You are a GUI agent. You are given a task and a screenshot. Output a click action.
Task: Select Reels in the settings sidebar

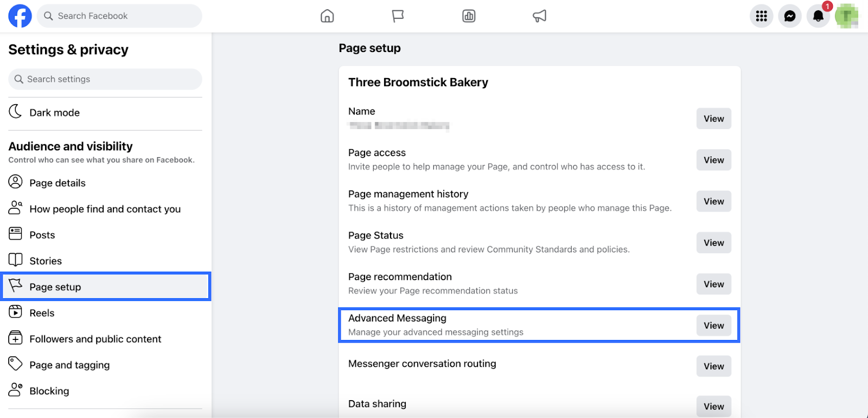[42, 313]
